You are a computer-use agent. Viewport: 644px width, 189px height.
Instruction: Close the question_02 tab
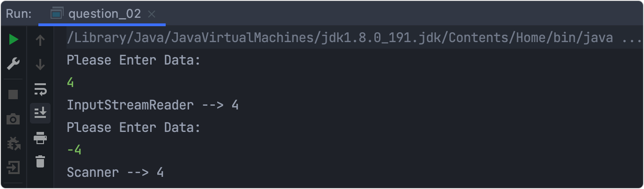pos(152,14)
